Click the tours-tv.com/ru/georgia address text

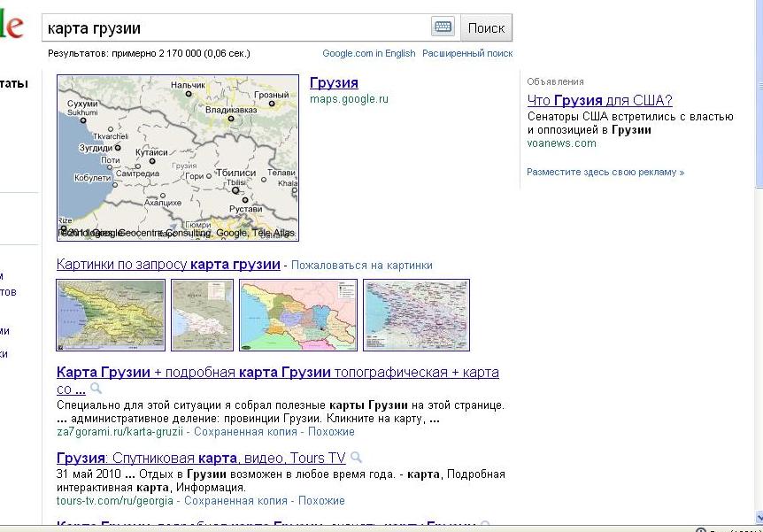click(x=115, y=501)
